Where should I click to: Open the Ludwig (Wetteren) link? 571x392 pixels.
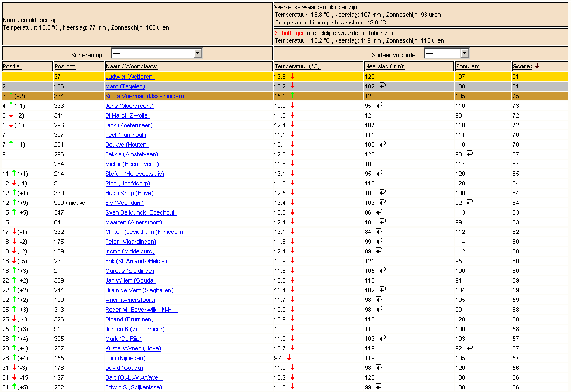(x=129, y=77)
